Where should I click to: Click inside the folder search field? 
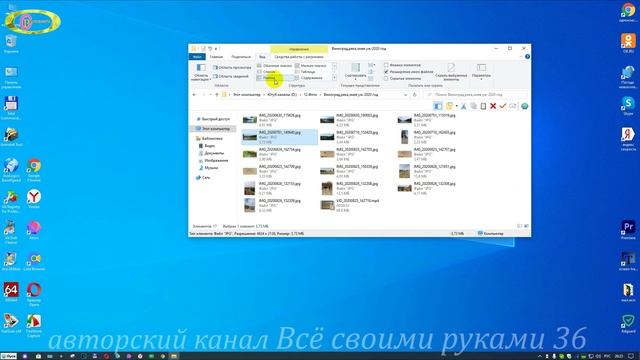pos(475,95)
